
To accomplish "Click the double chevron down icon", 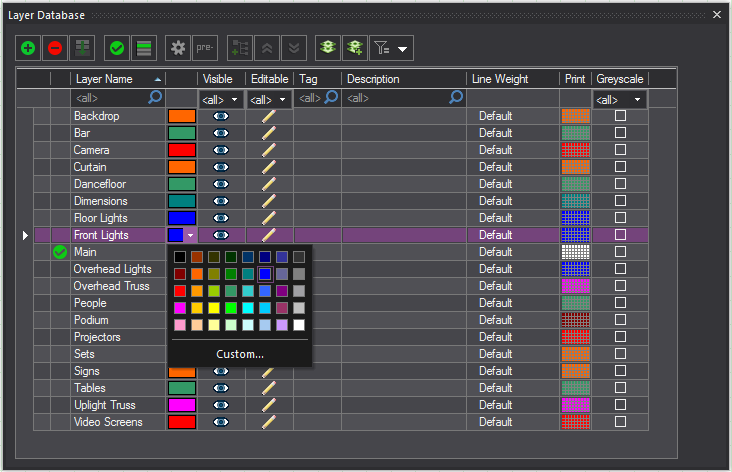I will pos(294,48).
